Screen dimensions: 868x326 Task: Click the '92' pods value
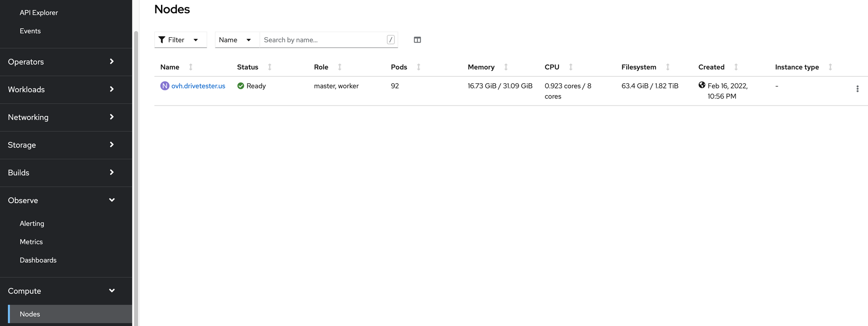point(395,86)
